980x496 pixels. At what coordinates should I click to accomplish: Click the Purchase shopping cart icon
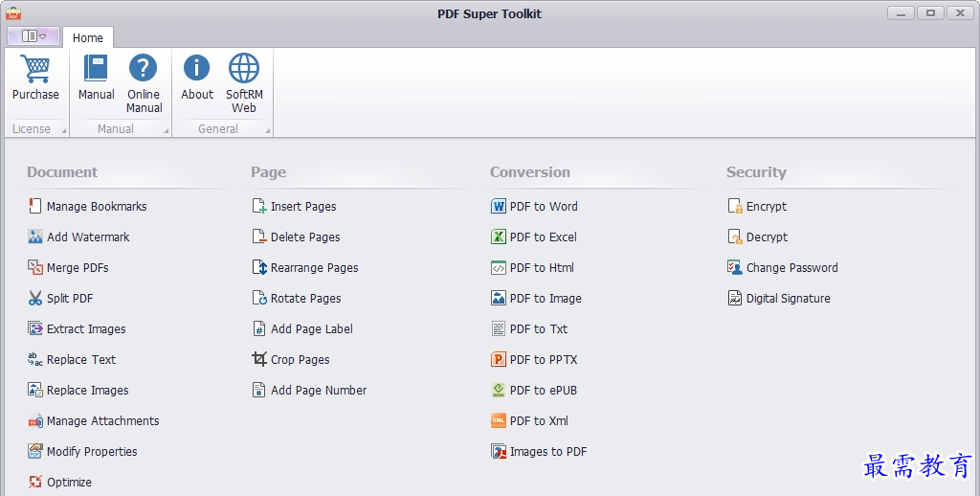point(34,69)
